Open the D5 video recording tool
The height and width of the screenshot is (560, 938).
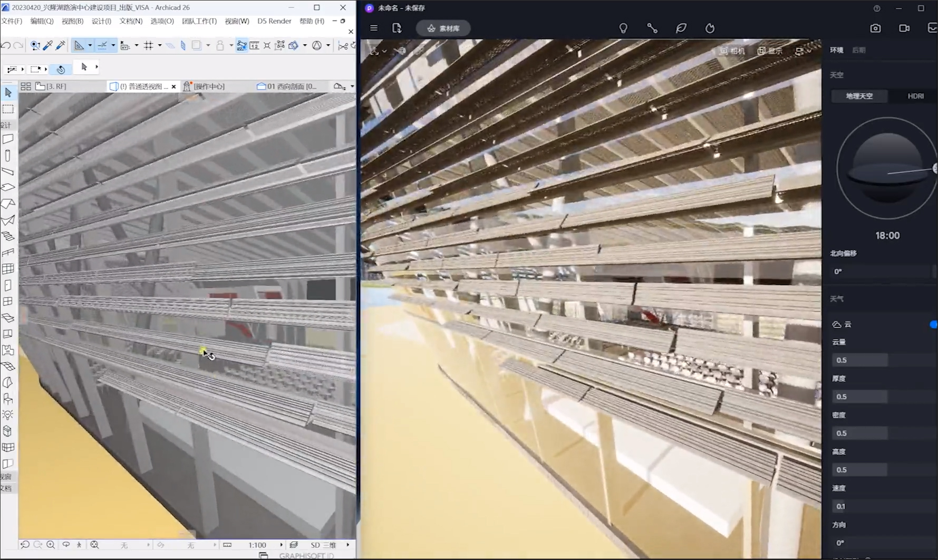coord(904,28)
